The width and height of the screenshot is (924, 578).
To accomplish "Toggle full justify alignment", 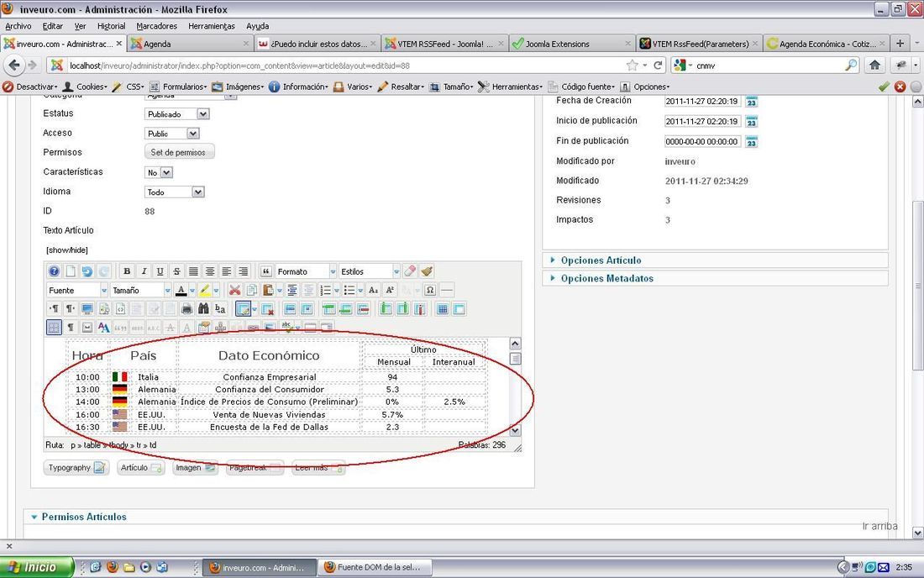I will (192, 271).
